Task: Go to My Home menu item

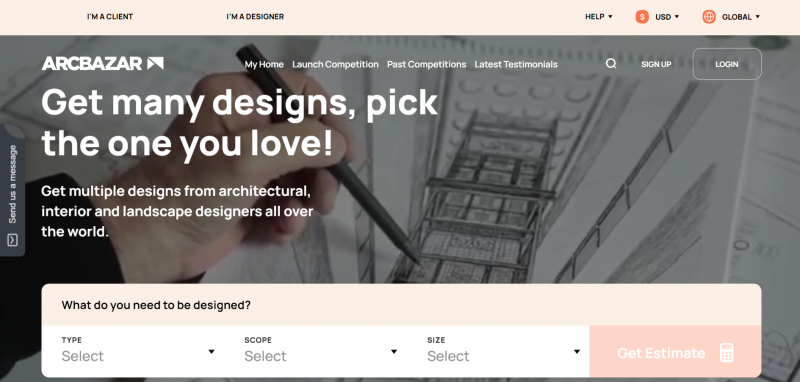Action: coord(264,64)
